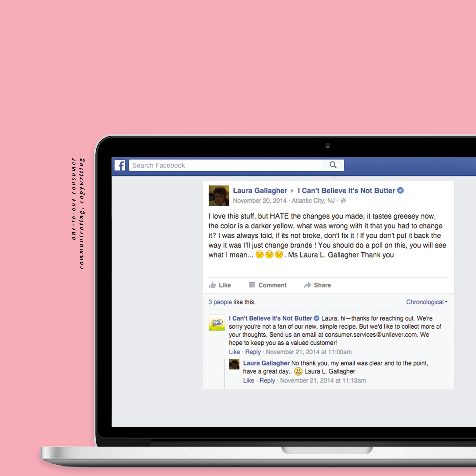The height and width of the screenshot is (476, 476).
Task: Click the thumbs-up icon in the post's Like button
Action: pos(212,285)
